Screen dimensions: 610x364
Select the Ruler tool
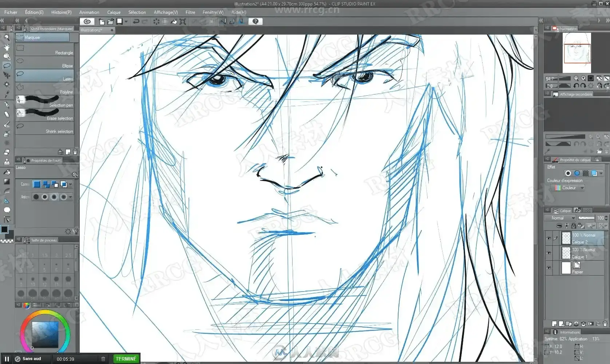(7, 201)
